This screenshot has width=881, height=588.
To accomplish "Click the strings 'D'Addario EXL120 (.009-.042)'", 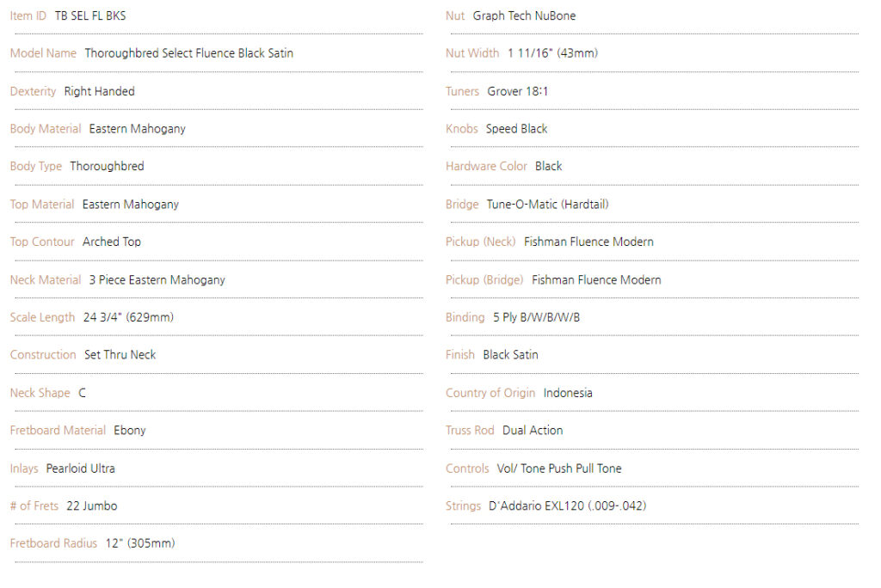I will tap(568, 506).
